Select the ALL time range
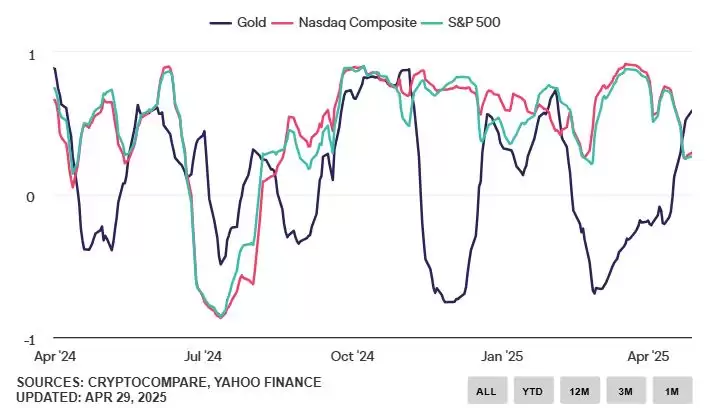The height and width of the screenshot is (408, 709). 487,390
